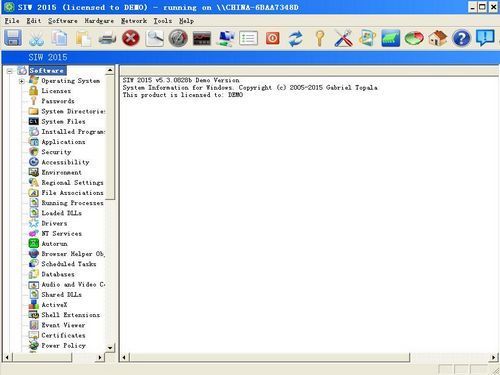Viewport: 500px width, 375px height.
Task: Click the green chart toolbar icon
Action: (x=391, y=38)
